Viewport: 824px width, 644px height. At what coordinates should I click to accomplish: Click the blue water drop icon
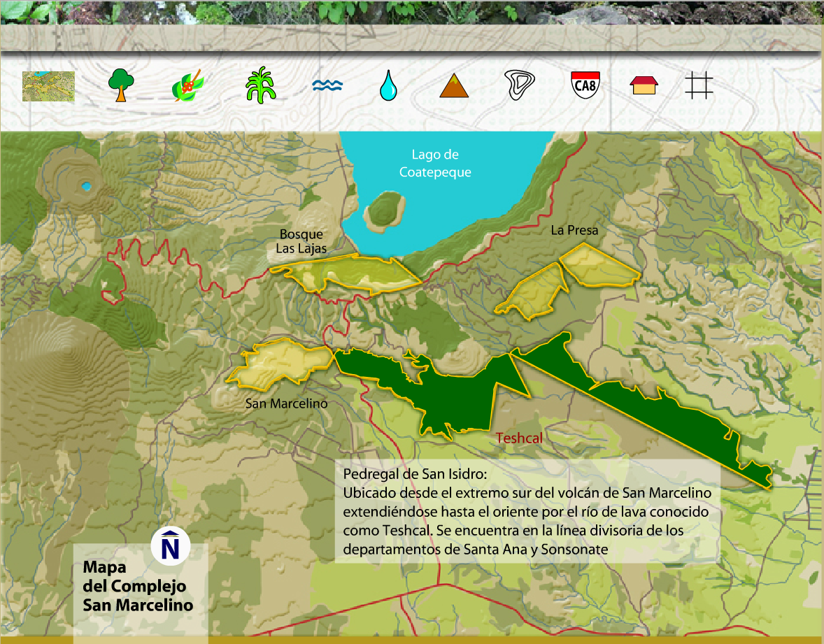pyautogui.click(x=388, y=85)
